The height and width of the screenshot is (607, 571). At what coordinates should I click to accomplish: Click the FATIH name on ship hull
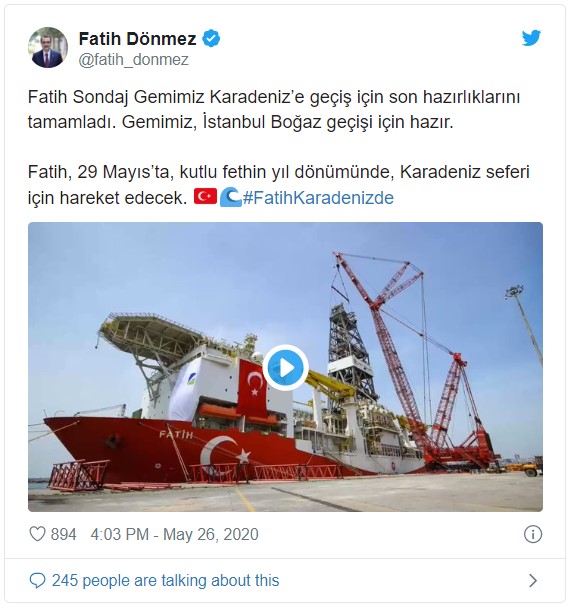coord(176,434)
